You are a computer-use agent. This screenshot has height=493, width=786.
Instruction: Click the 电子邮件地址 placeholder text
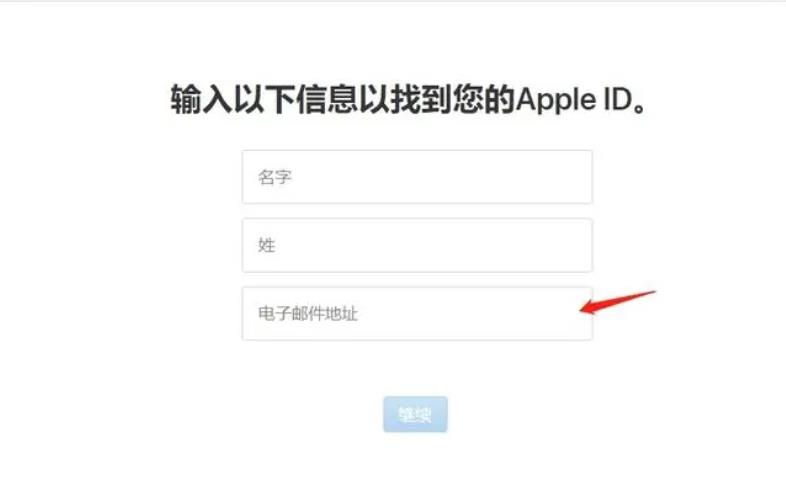[x=307, y=313]
